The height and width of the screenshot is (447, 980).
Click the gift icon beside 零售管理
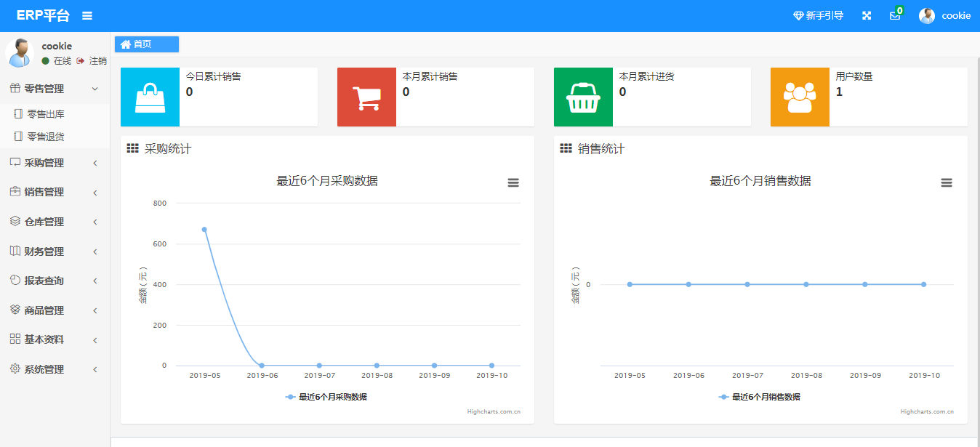tap(15, 89)
